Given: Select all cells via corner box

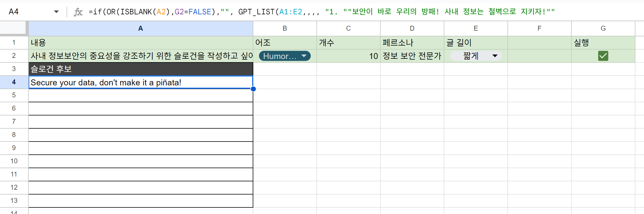Looking at the screenshot, I should click(14, 28).
